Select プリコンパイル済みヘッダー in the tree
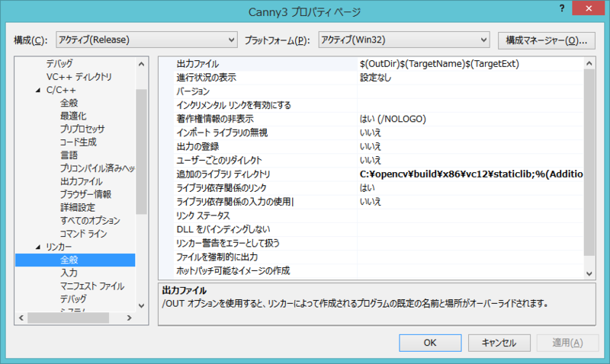Image resolution: width=610 pixels, height=364 pixels. [98, 168]
